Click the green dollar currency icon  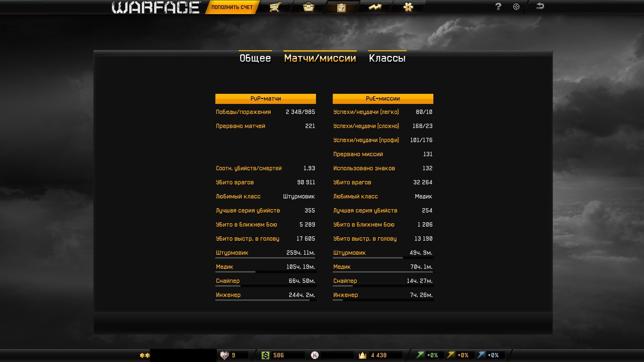(265, 355)
